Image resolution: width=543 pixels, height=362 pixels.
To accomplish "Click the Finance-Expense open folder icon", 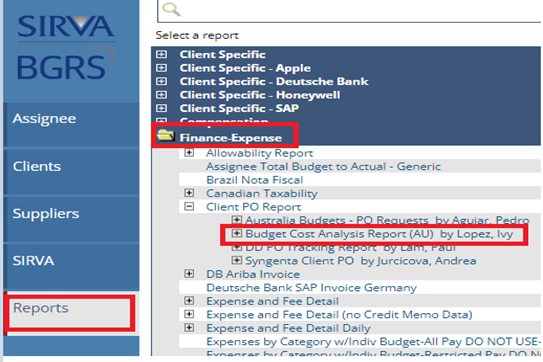I will pyautogui.click(x=166, y=135).
